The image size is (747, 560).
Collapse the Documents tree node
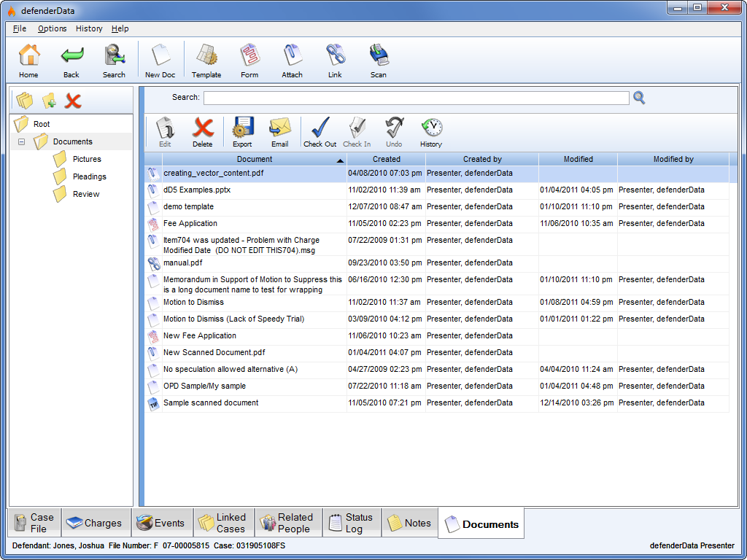[x=21, y=141]
